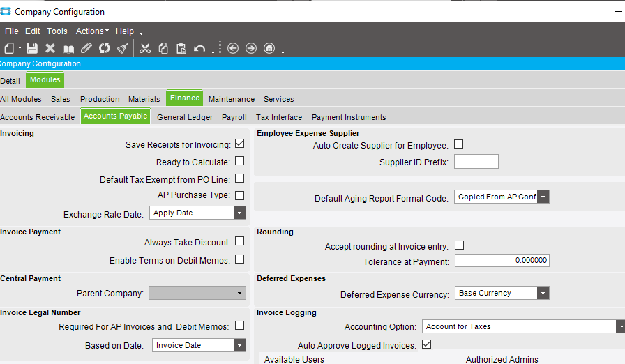Open menu bar overflow arrow after Help
625x364 pixels.
coord(142,33)
